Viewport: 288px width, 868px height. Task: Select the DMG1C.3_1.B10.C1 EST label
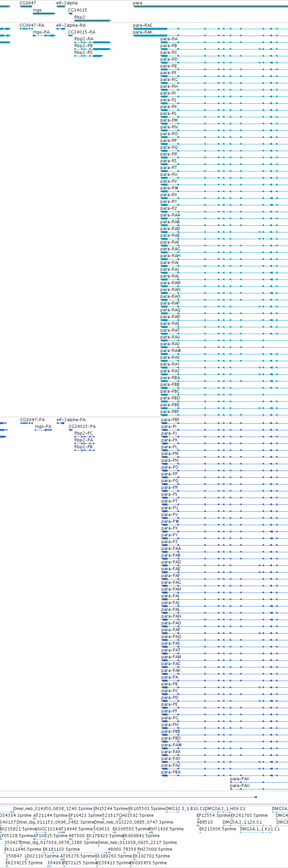point(185,809)
